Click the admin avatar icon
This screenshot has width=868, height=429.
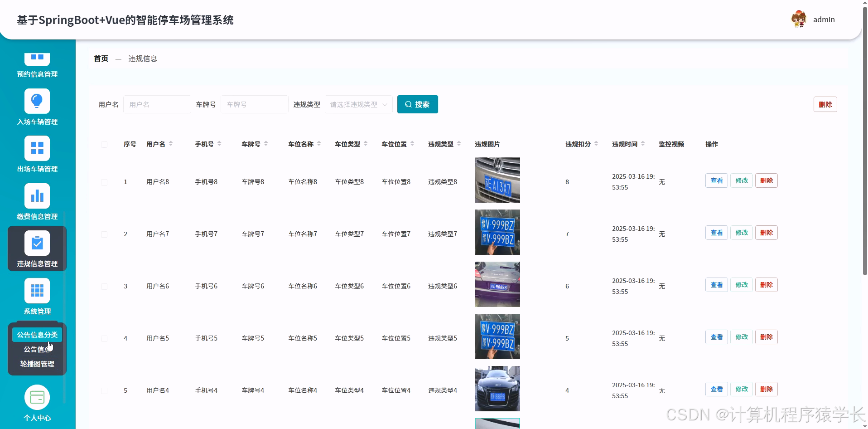click(799, 19)
